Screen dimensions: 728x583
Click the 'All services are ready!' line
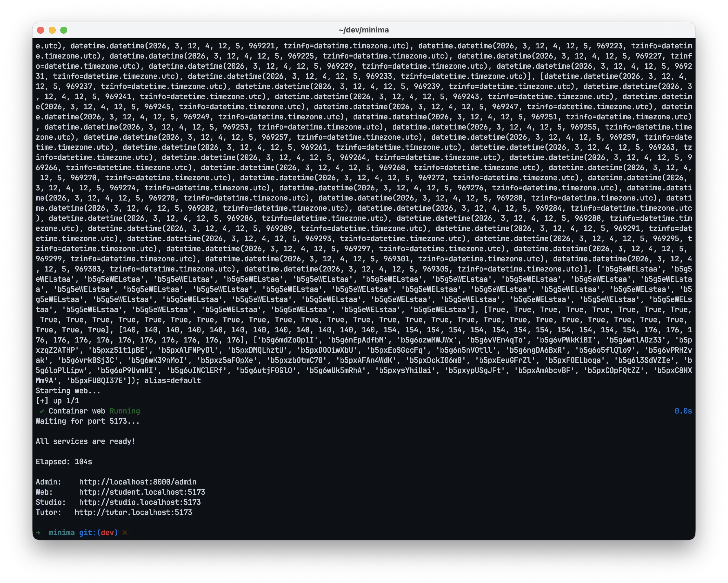tap(85, 441)
